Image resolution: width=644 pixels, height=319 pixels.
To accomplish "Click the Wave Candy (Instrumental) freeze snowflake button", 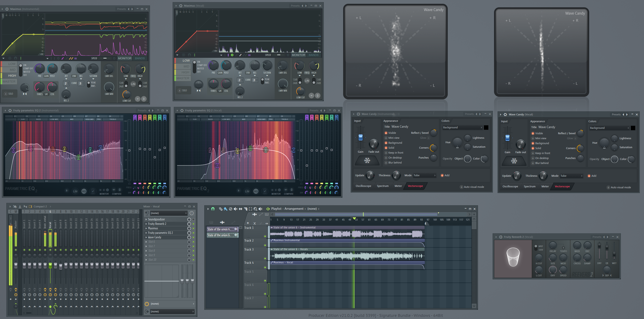I will coord(367,160).
